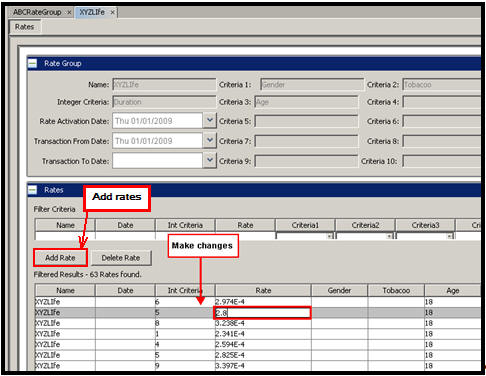The width and height of the screenshot is (486, 376).
Task: Open the Criteria2 filter dropdown
Action: coord(389,236)
